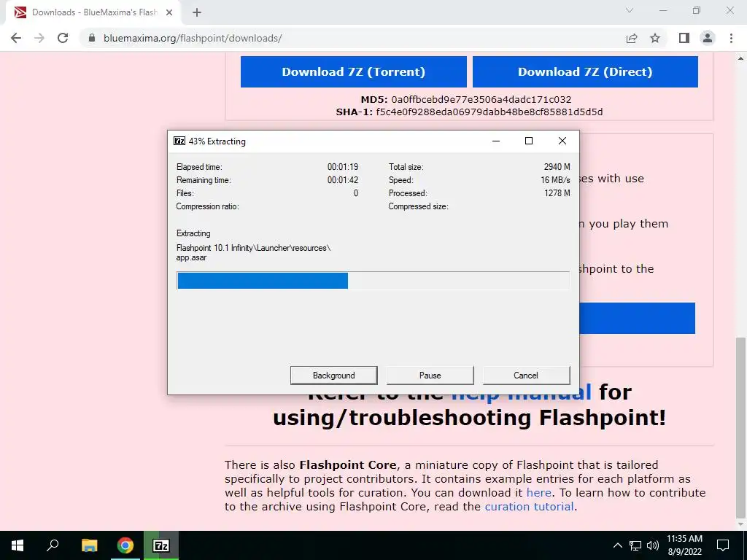Close the 7-Zip Extracting dialog
Image resolution: width=747 pixels, height=560 pixels.
(x=562, y=141)
